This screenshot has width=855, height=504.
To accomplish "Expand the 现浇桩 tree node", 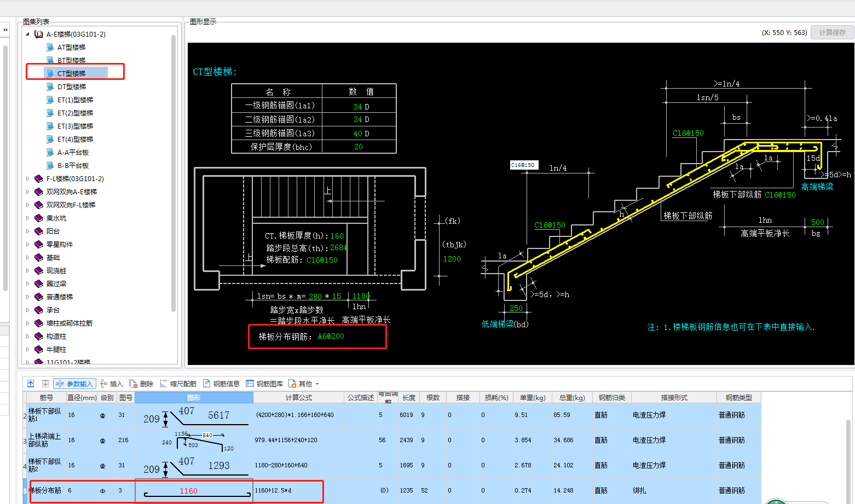I will [x=28, y=270].
